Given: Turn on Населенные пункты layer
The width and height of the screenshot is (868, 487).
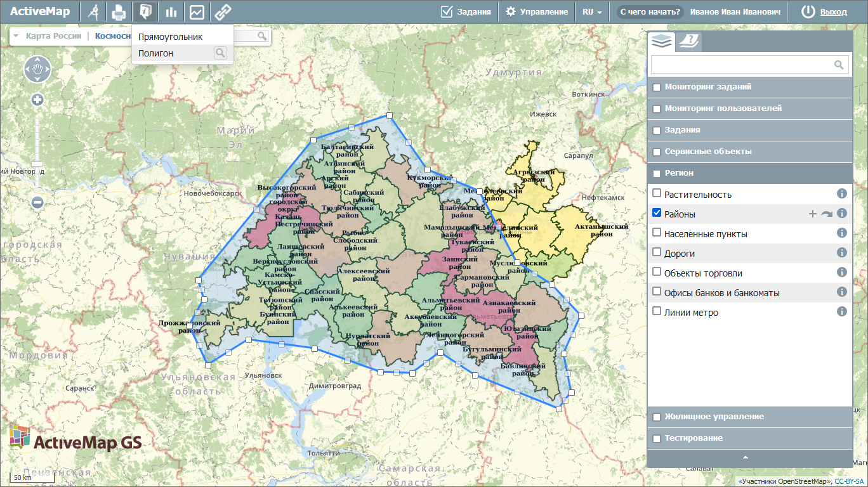Looking at the screenshot, I should (x=657, y=233).
